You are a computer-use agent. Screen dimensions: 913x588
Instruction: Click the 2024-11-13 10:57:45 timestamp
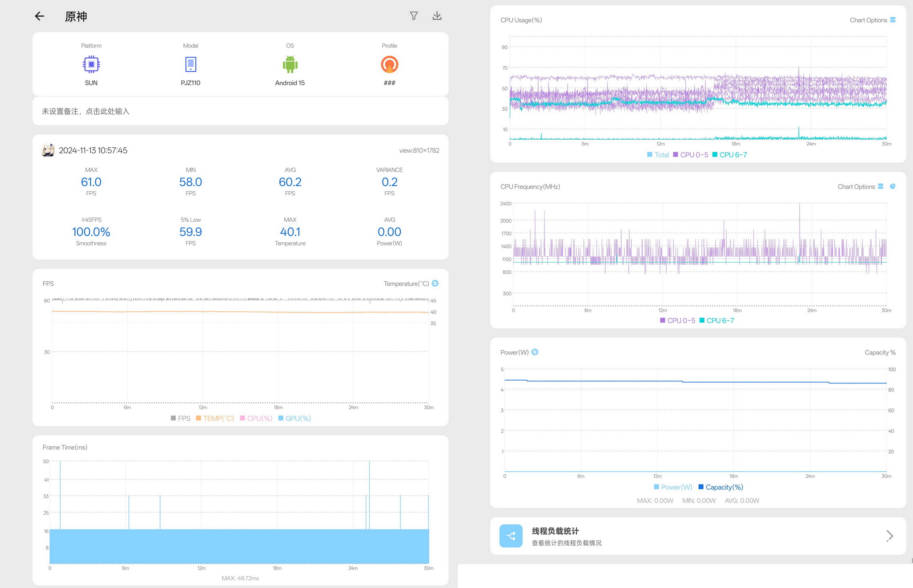click(x=93, y=150)
